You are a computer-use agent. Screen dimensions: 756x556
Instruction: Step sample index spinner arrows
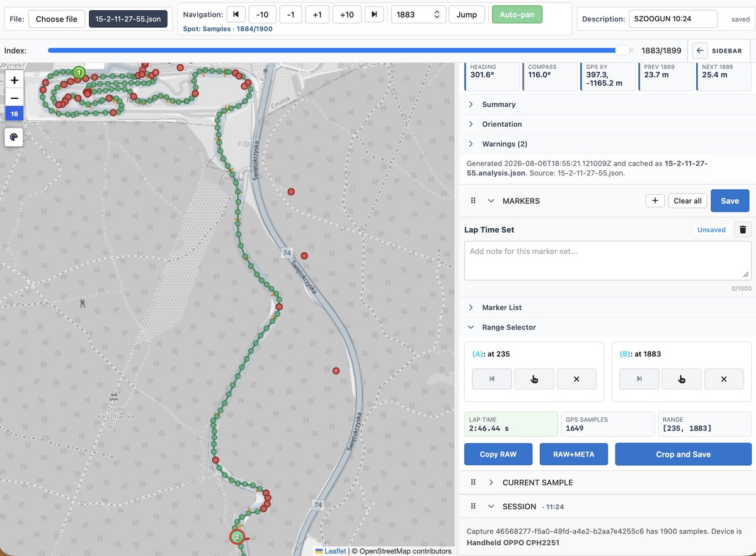[x=437, y=14]
